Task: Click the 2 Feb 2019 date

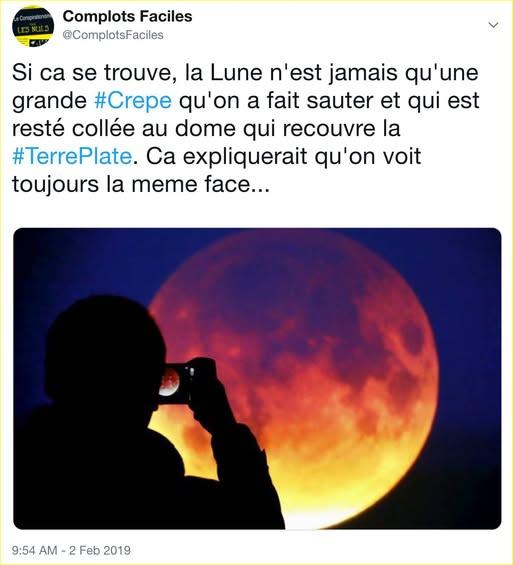Action: [100, 550]
